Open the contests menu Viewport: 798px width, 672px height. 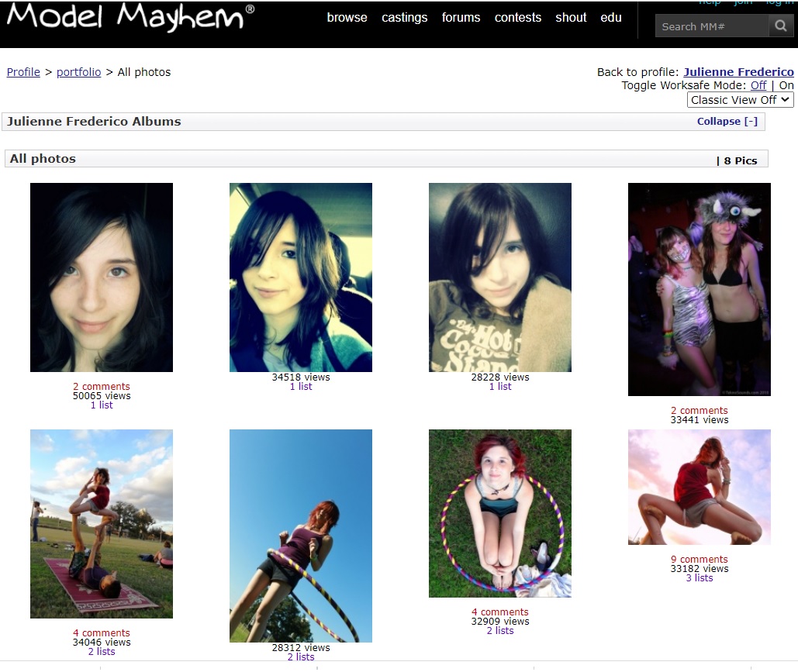[x=518, y=17]
